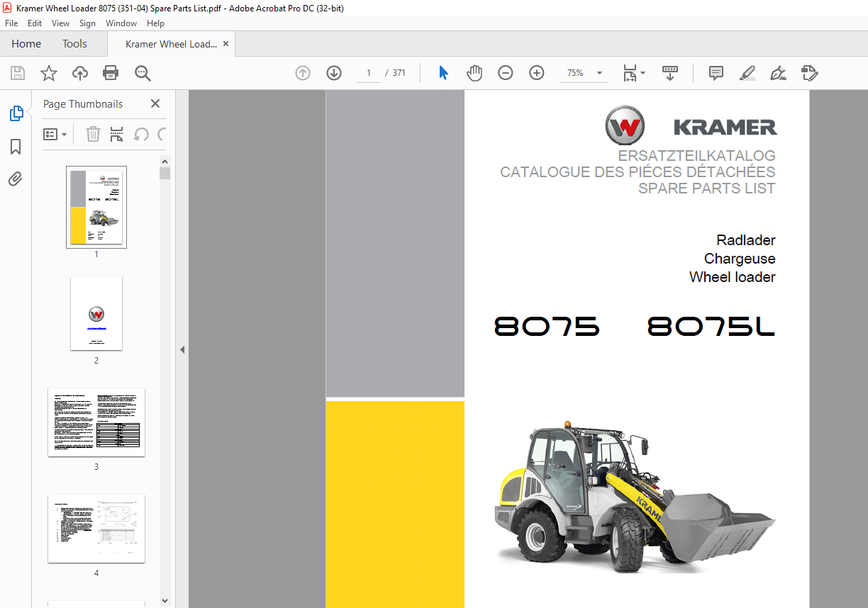Viewport: 868px width, 608px height.
Task: Rotate page counterclockwise in thumbnails panel
Action: [x=140, y=134]
